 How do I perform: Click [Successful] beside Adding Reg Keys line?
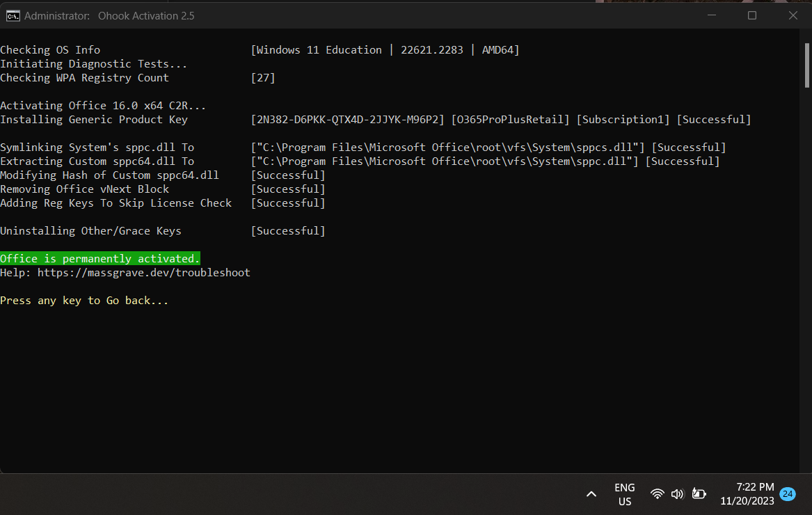pyautogui.click(x=288, y=203)
